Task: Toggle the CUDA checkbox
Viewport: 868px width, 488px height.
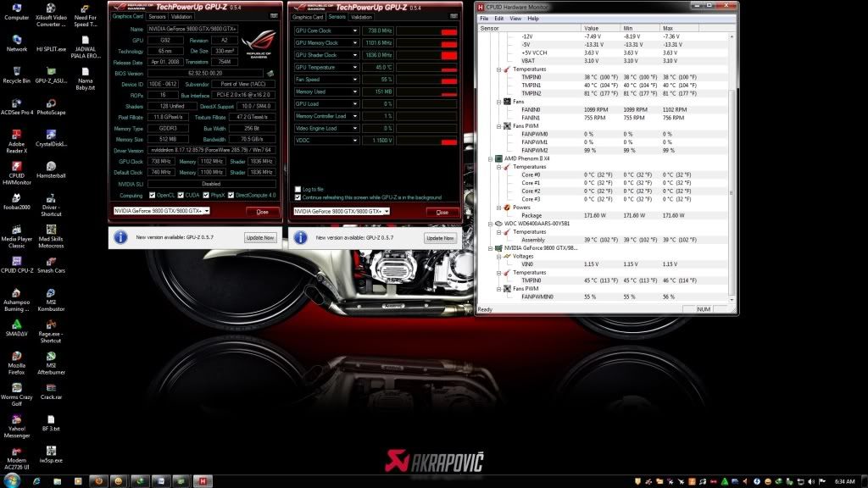Action: 181,196
